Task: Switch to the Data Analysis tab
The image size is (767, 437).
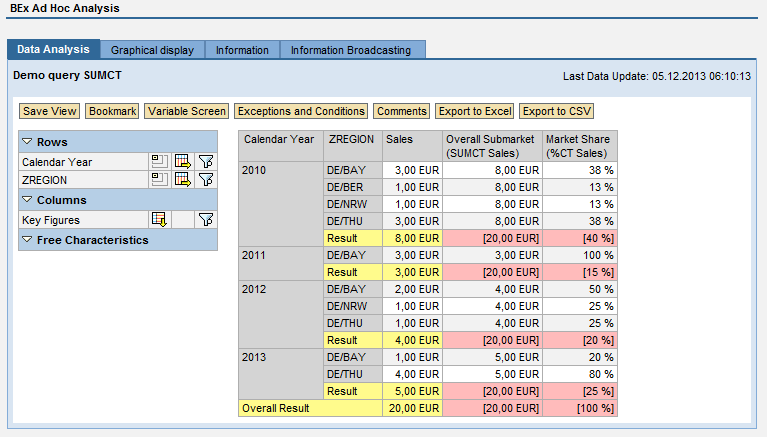Action: point(53,49)
